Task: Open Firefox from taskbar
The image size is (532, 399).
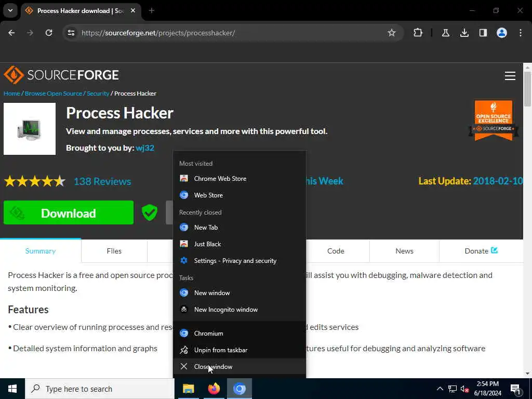Action: pyautogui.click(x=214, y=389)
